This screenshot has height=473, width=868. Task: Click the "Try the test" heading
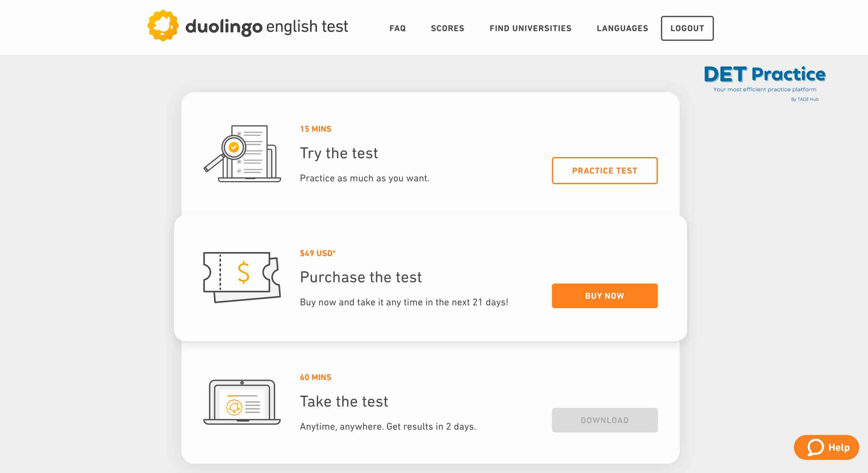(339, 153)
